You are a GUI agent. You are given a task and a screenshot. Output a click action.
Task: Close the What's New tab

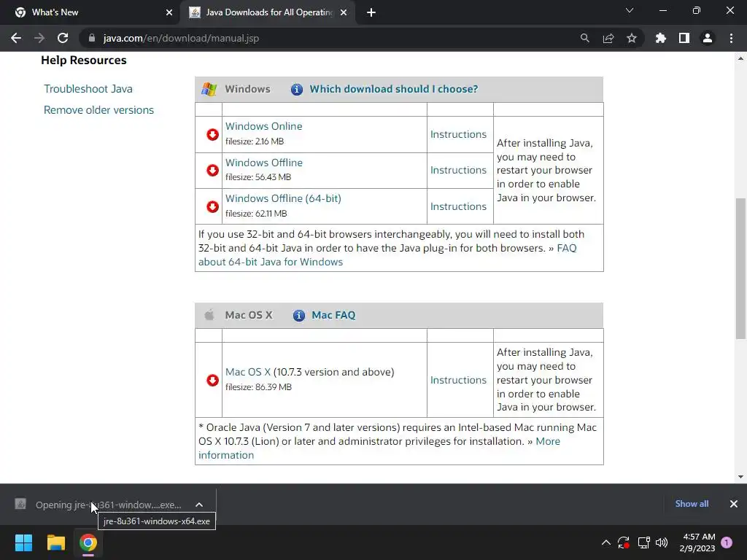pyautogui.click(x=169, y=12)
